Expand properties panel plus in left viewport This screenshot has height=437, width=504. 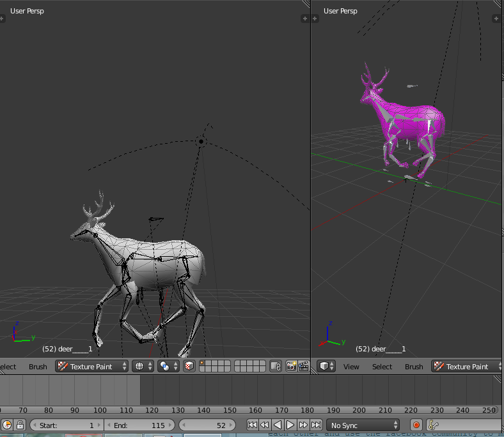pos(304,19)
